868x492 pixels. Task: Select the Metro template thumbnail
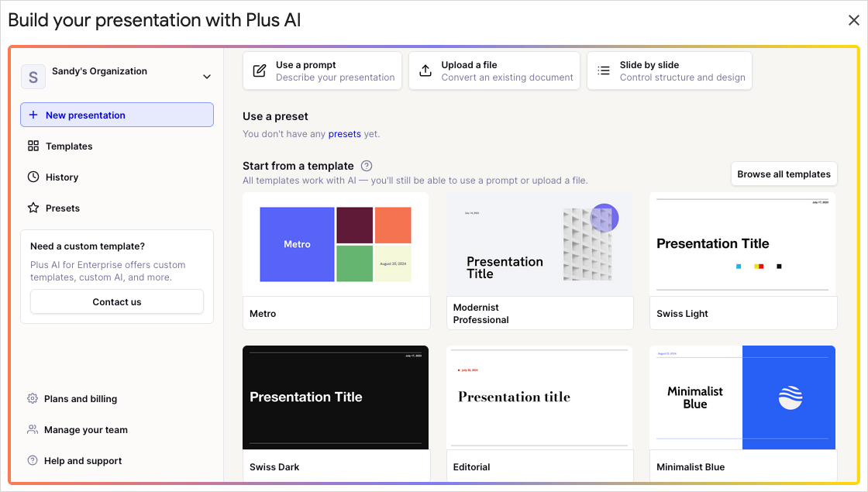click(x=336, y=244)
